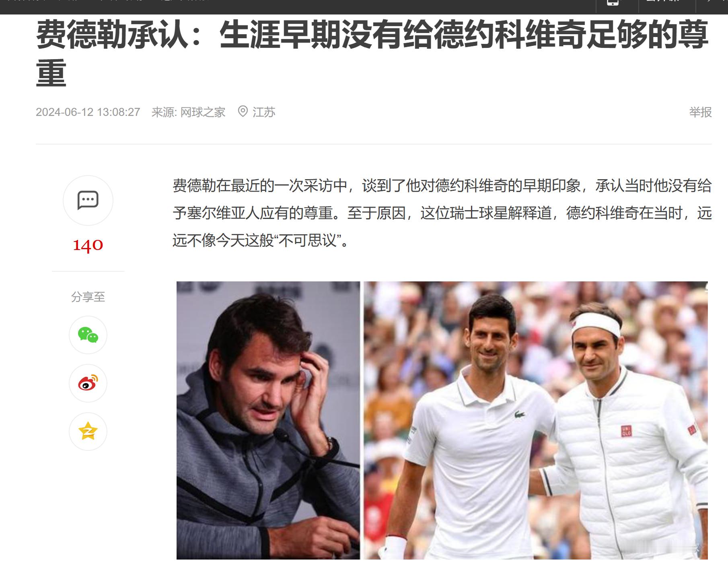
Task: Click the mobile phone icon in top bar
Action: pos(613,2)
